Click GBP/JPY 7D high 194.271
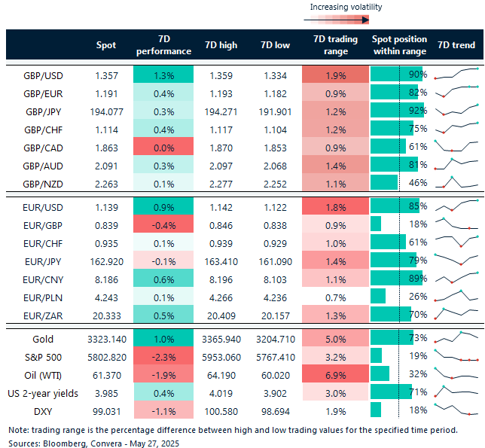 (x=221, y=111)
